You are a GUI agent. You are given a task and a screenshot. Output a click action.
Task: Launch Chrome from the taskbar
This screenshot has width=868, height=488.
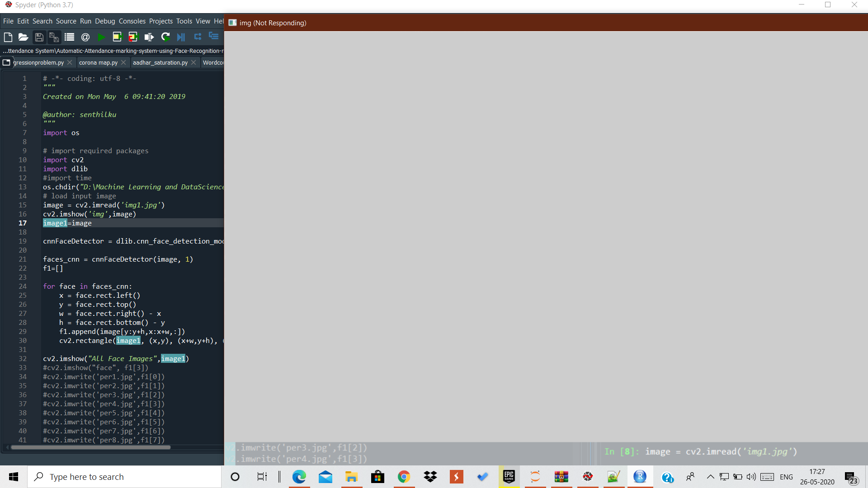tap(404, 477)
